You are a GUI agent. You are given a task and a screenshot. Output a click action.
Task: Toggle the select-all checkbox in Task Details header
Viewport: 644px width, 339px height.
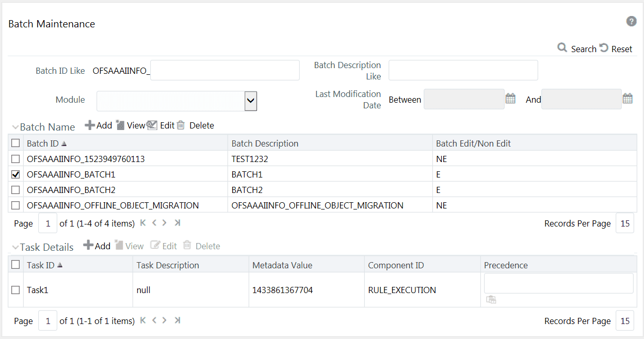[15, 265]
